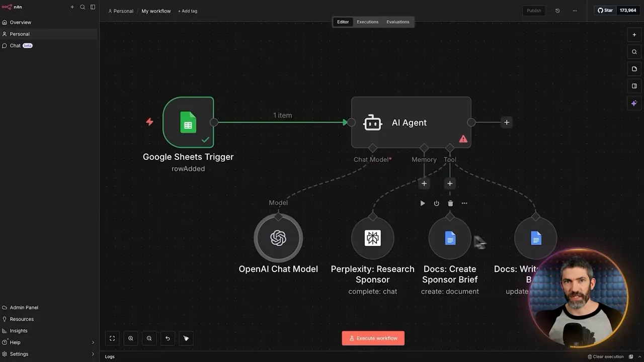The width and height of the screenshot is (644, 362).
Task: Add a Tool sub-node to the AI Agent
Action: 450,184
